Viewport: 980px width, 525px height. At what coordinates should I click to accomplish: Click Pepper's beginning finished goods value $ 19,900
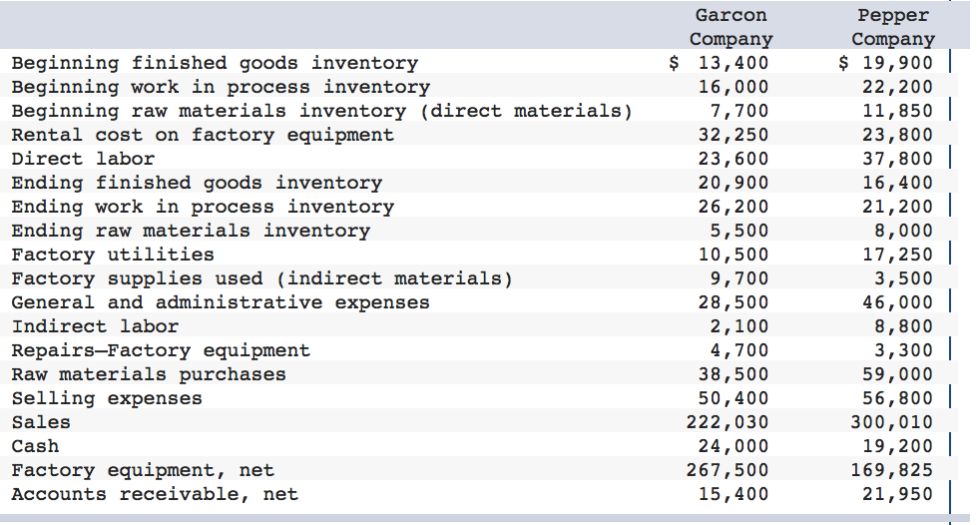tap(885, 63)
